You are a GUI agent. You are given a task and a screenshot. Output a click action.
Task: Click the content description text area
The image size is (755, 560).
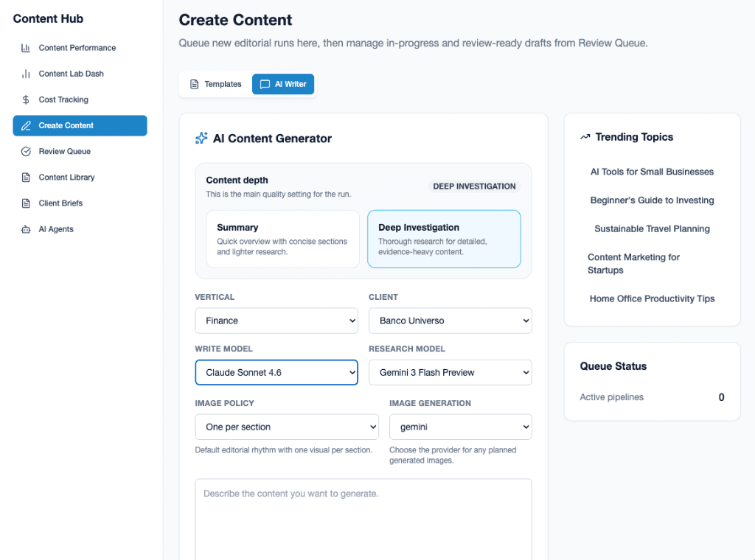(x=363, y=516)
